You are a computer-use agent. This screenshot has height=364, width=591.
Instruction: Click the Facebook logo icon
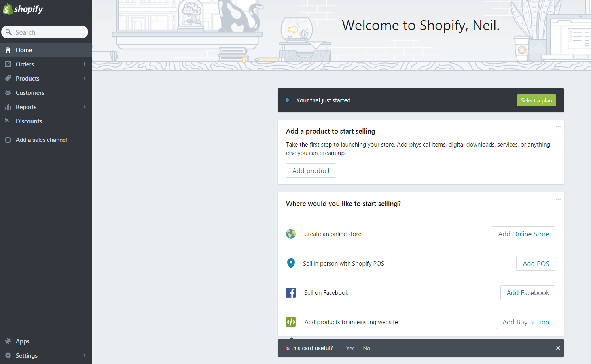pos(291,292)
